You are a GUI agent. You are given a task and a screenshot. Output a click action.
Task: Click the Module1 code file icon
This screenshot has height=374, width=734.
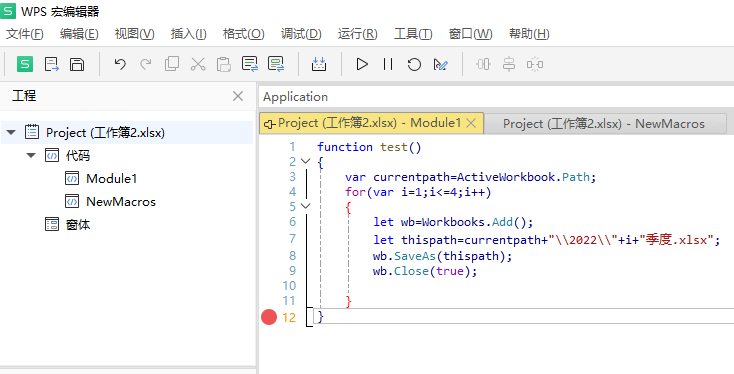click(72, 178)
